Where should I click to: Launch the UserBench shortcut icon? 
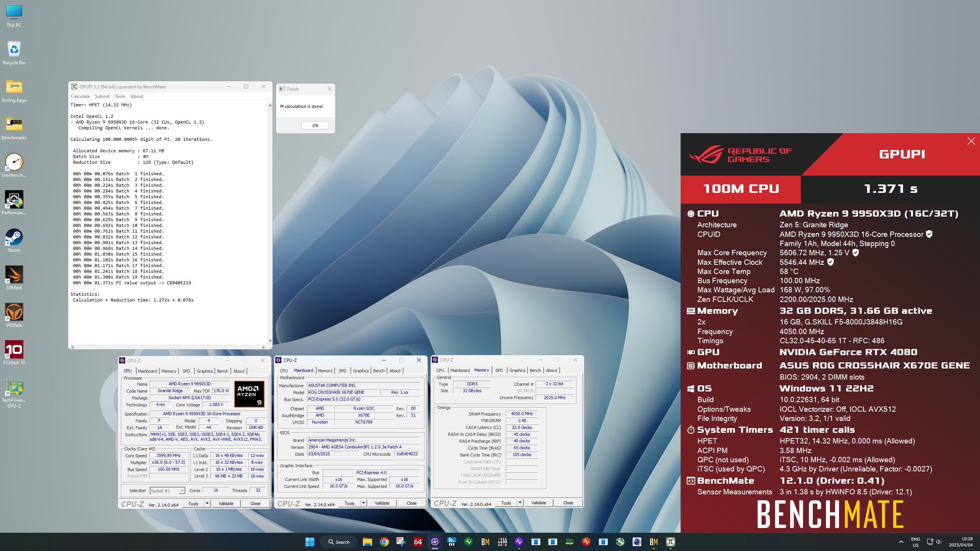[x=14, y=166]
